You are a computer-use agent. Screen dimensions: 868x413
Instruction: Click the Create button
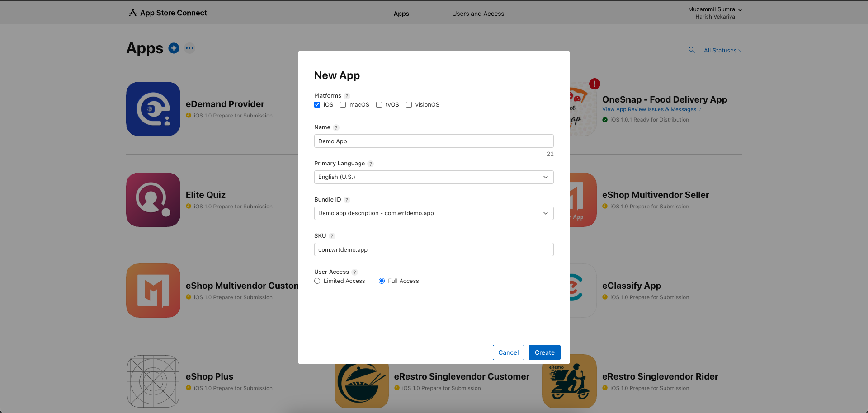[545, 352]
